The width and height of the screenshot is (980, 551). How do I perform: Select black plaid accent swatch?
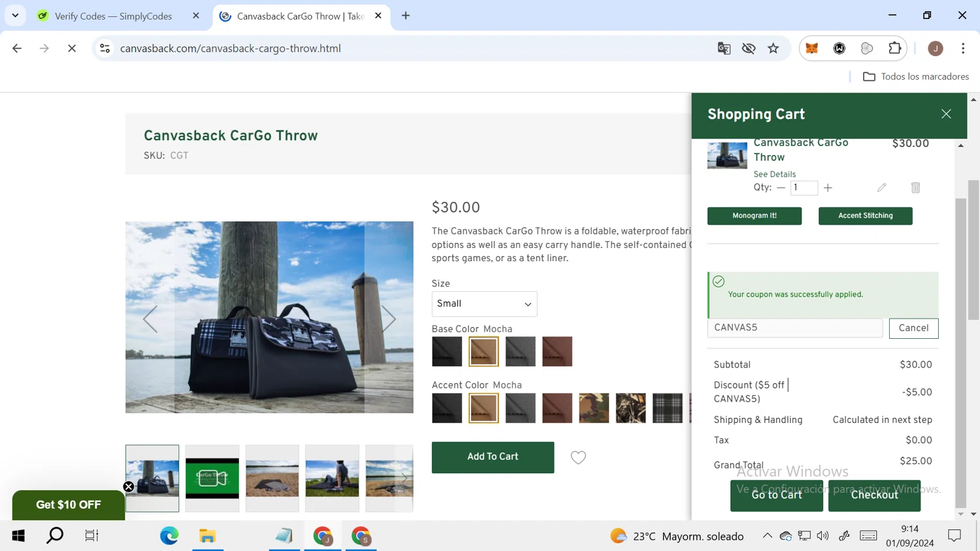coord(667,408)
